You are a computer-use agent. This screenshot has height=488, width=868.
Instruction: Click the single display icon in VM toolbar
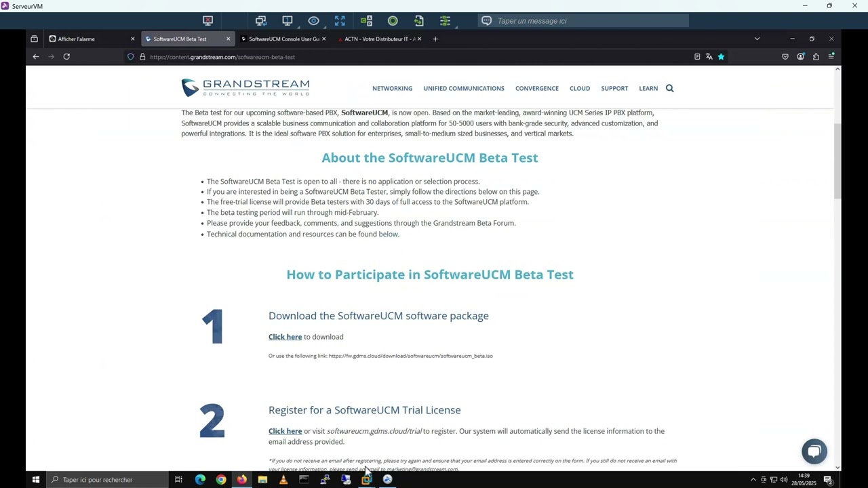pos(288,21)
